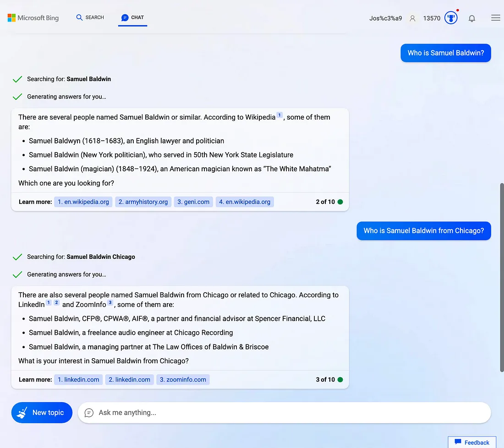The image size is (504, 448).
Task: Click the 'Who is Samuel Baldwin?' message bubble
Action: coord(445,53)
